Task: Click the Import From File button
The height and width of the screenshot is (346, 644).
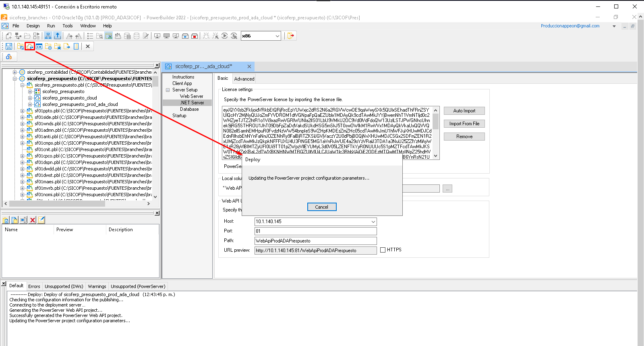Action: coord(464,124)
